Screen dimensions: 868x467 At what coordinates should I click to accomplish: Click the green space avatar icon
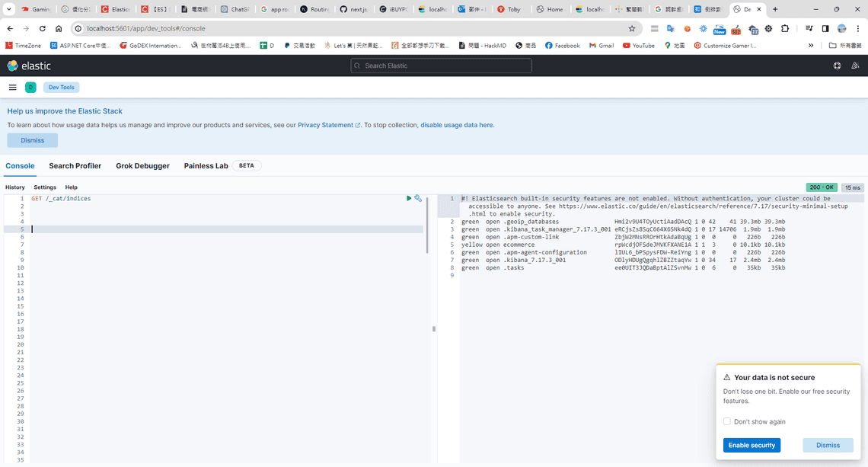tap(30, 88)
